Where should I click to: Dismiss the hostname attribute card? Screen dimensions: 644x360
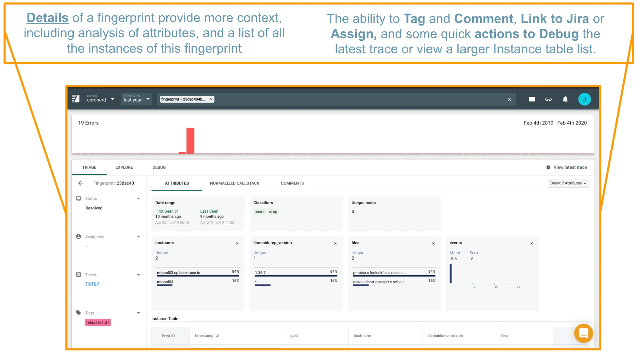coord(237,243)
